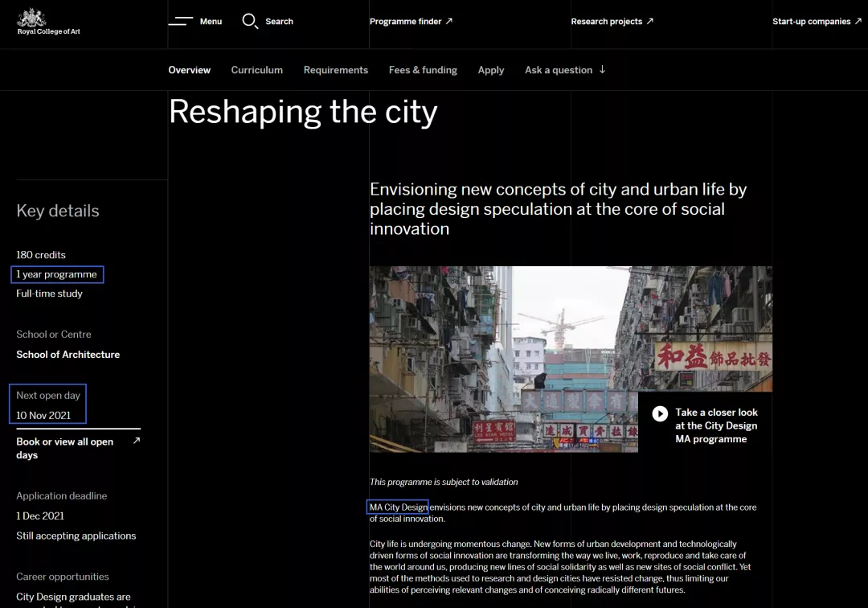Click the arrow icon beside Start-up companies
This screenshot has width=868, height=608.
point(858,21)
